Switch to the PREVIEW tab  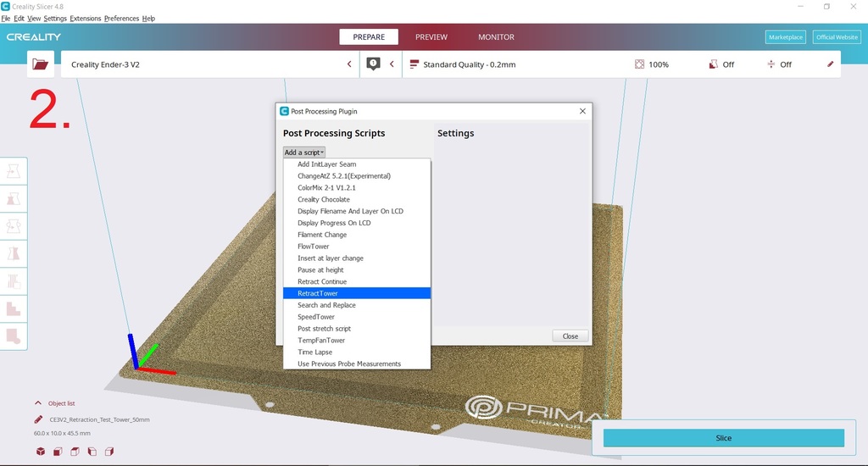pyautogui.click(x=431, y=37)
